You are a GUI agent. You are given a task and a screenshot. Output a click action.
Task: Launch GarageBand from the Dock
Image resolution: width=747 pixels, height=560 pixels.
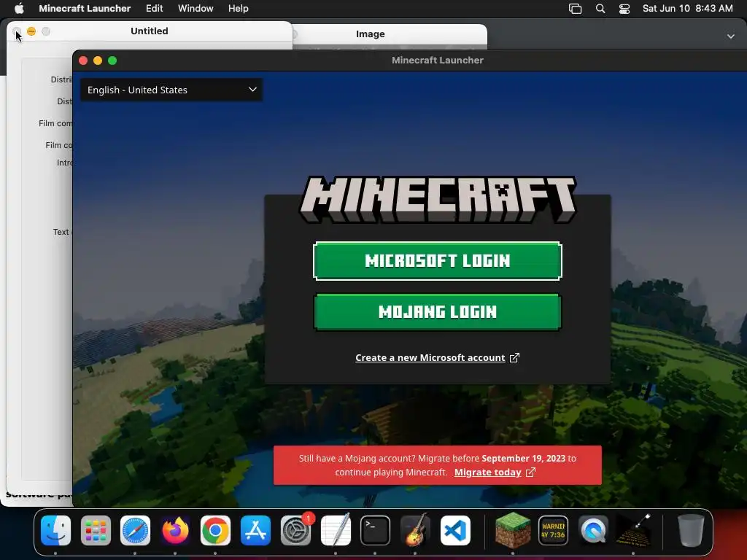click(x=415, y=530)
